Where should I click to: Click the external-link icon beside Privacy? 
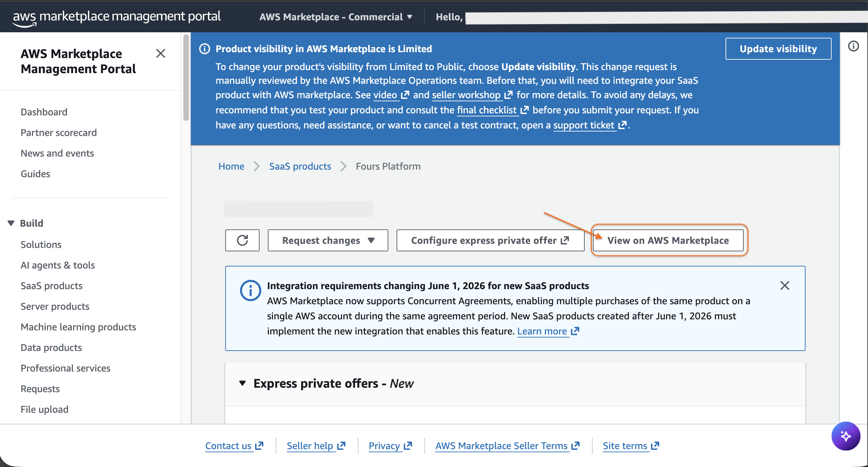click(x=408, y=446)
